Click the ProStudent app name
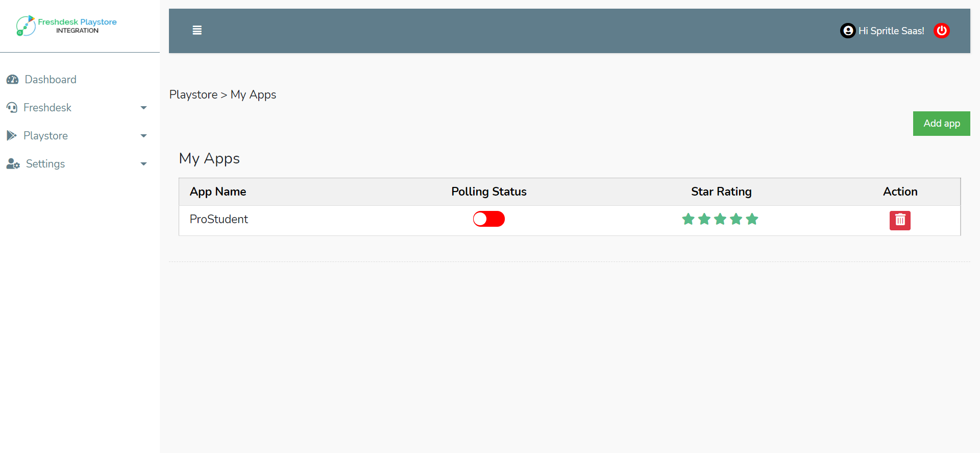This screenshot has height=453, width=980. tap(218, 219)
